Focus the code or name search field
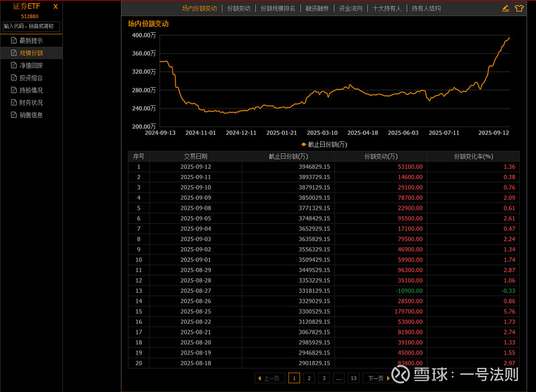 click(31, 26)
